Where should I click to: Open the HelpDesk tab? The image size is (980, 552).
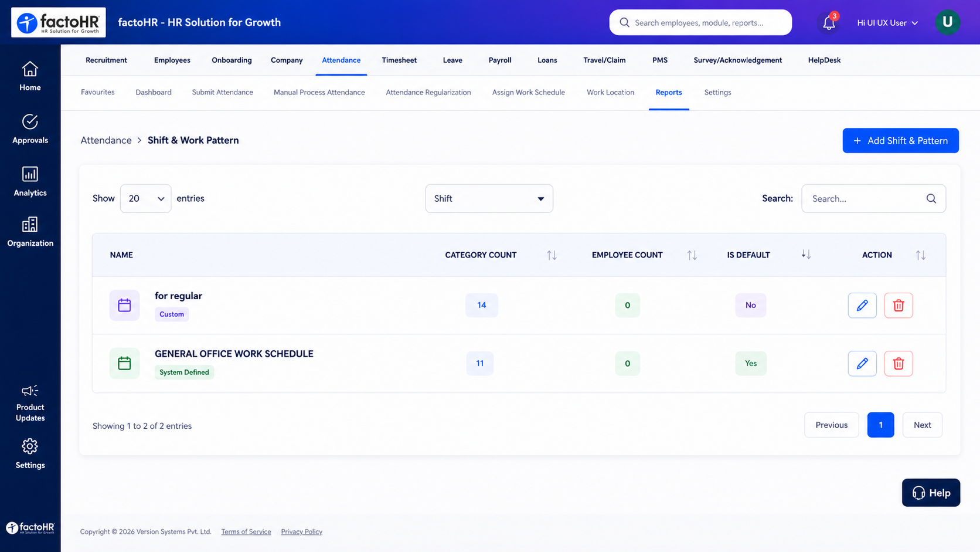point(824,60)
